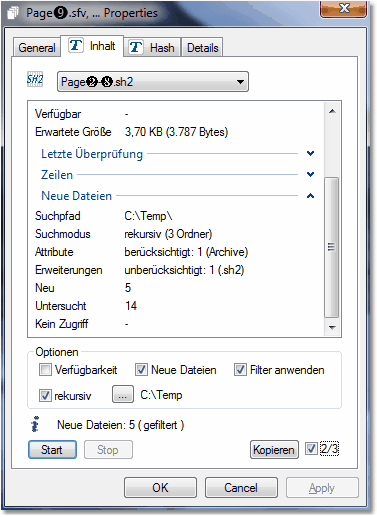
Task: Switch to the General tab
Action: (x=37, y=48)
